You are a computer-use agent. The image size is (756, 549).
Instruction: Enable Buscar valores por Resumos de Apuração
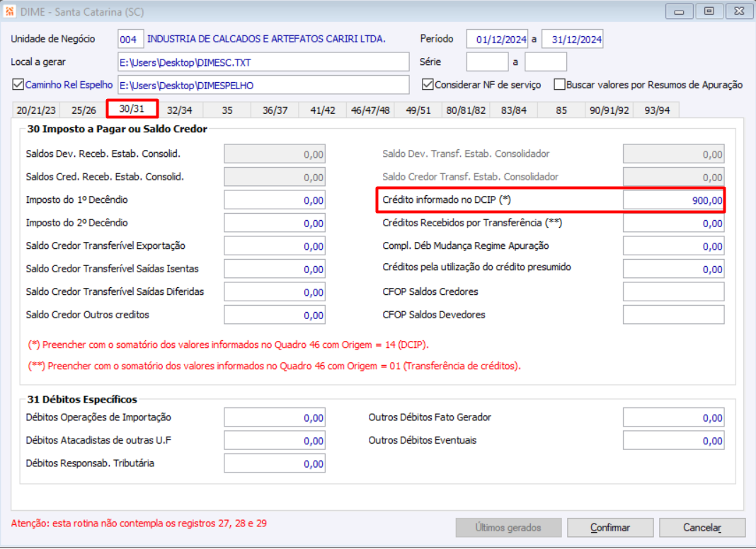tap(559, 85)
